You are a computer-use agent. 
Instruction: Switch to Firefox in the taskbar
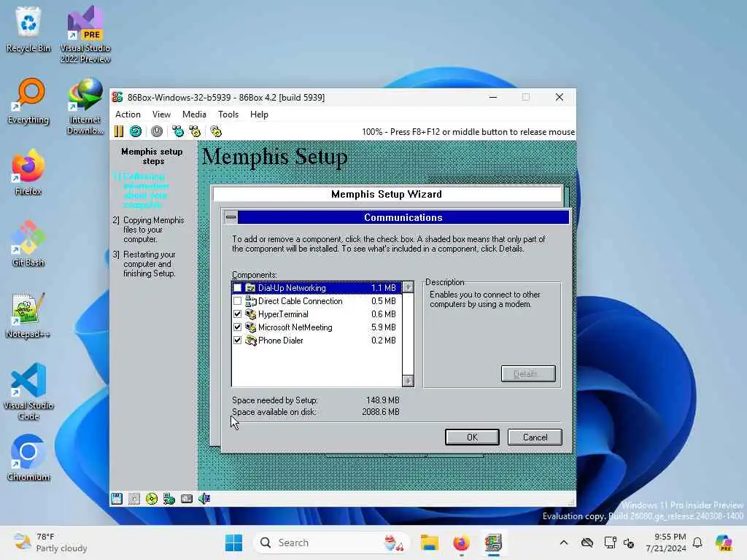pos(461,542)
